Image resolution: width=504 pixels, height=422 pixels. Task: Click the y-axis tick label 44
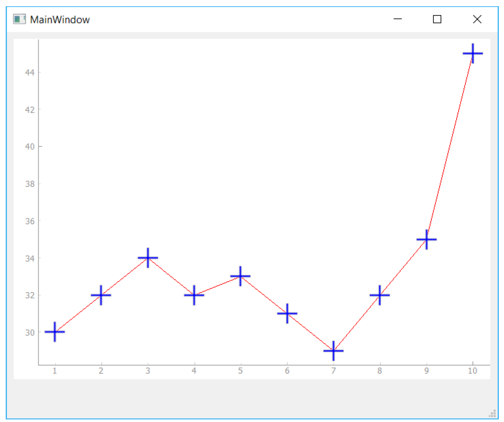29,72
